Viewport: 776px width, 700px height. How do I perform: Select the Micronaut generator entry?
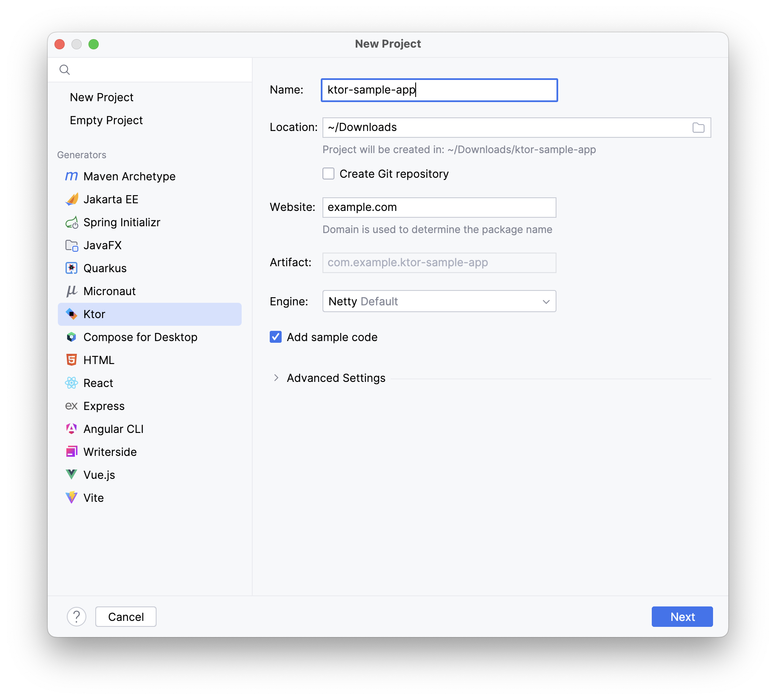pos(109,291)
